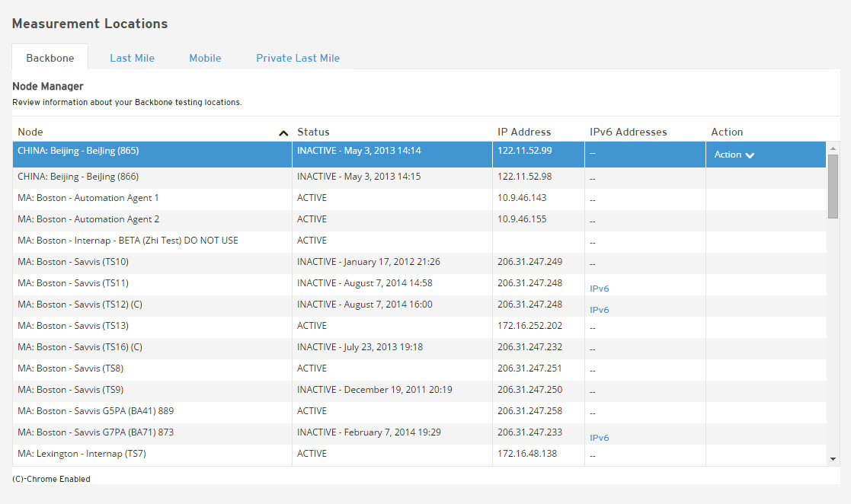Click the Node column header
The height and width of the screenshot is (504, 851).
tap(30, 132)
